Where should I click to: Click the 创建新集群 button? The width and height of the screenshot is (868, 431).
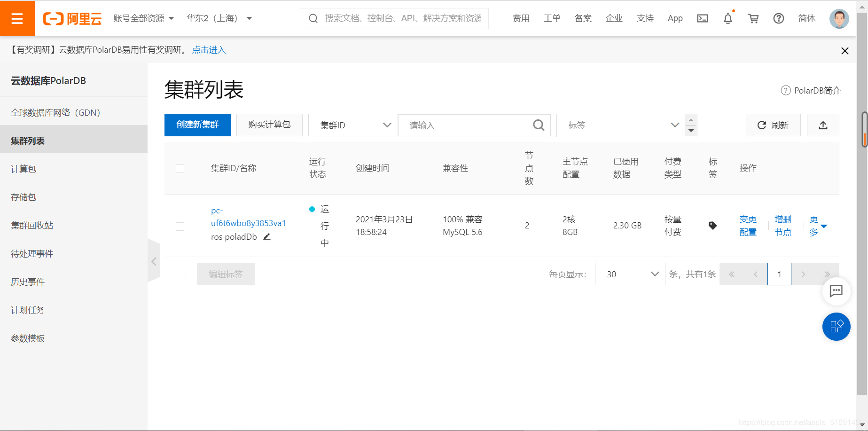click(x=197, y=125)
